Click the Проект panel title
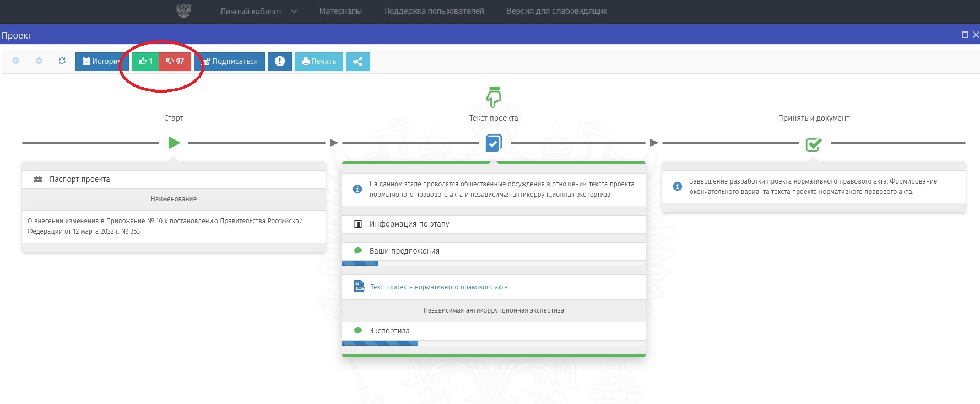Screen dimensions: 980x404 pyautogui.click(x=17, y=35)
